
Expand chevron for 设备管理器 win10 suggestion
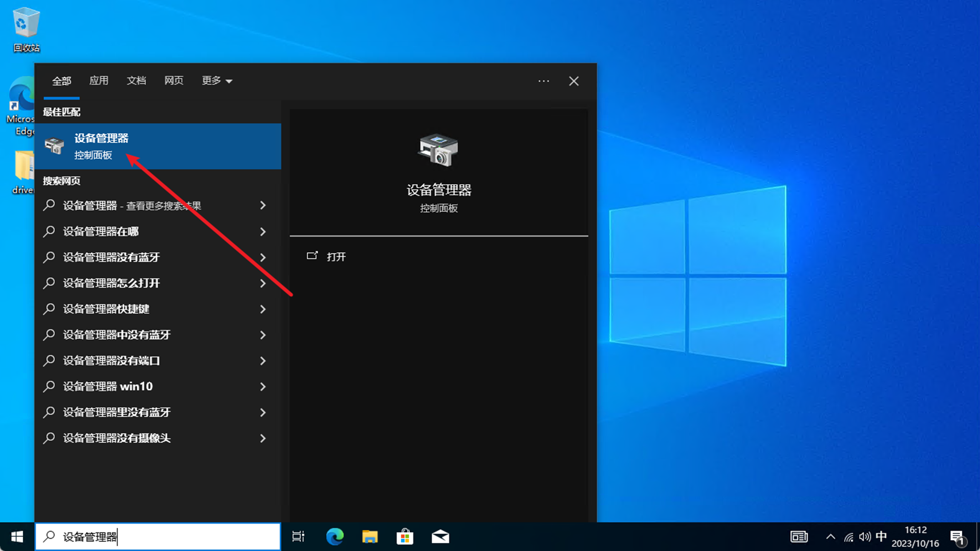click(263, 386)
